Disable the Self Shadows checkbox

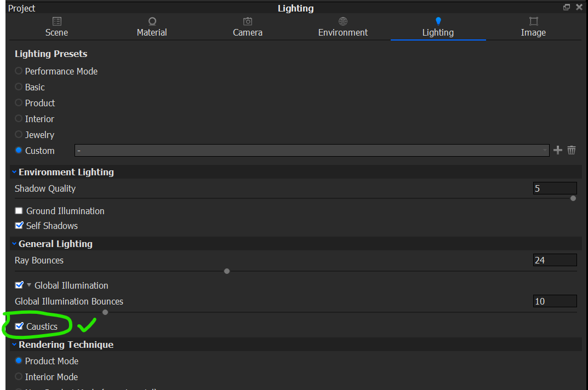coord(19,226)
